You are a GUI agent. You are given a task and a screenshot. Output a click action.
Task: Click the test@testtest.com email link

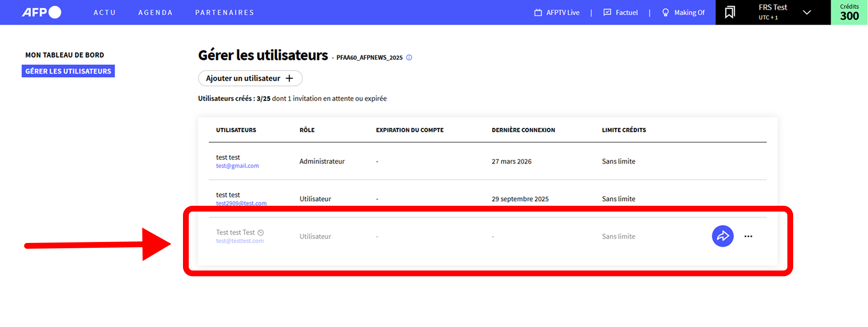(x=240, y=241)
